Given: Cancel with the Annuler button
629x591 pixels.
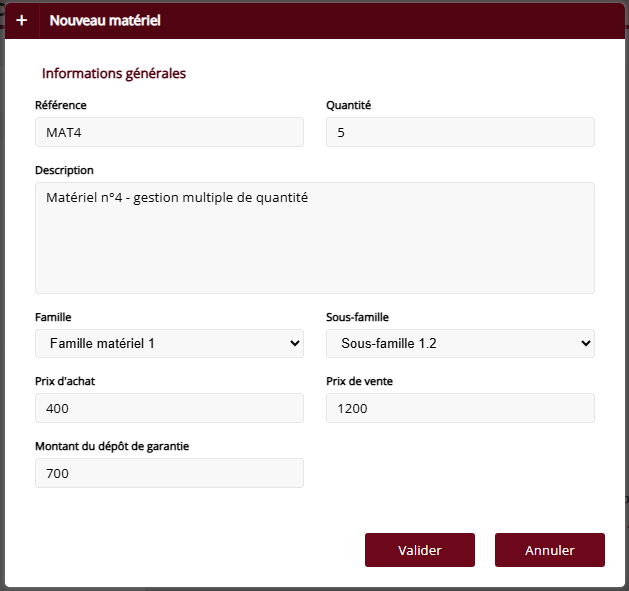Looking at the screenshot, I should point(549,550).
